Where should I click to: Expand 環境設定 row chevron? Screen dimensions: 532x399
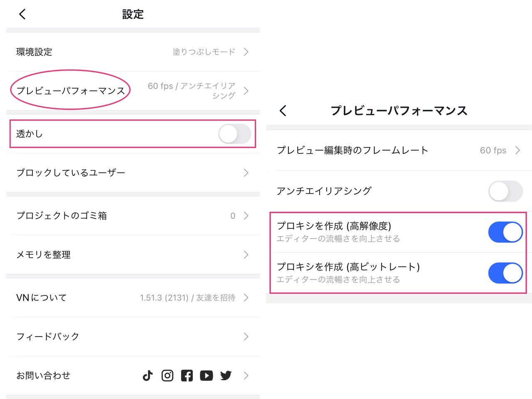[x=246, y=52]
